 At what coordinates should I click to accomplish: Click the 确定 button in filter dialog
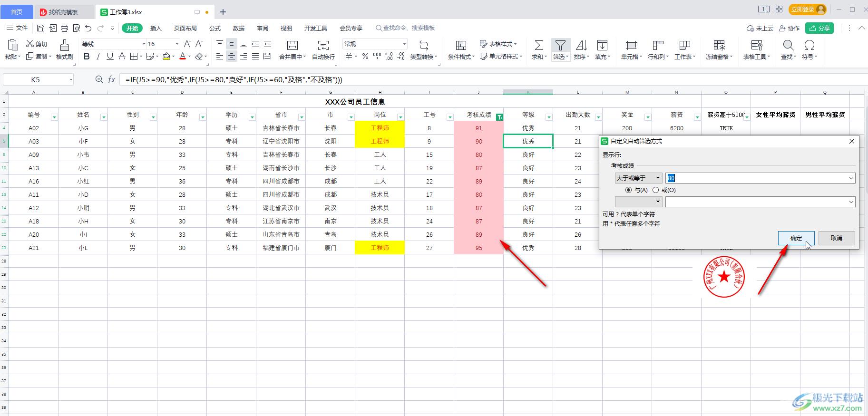click(796, 238)
